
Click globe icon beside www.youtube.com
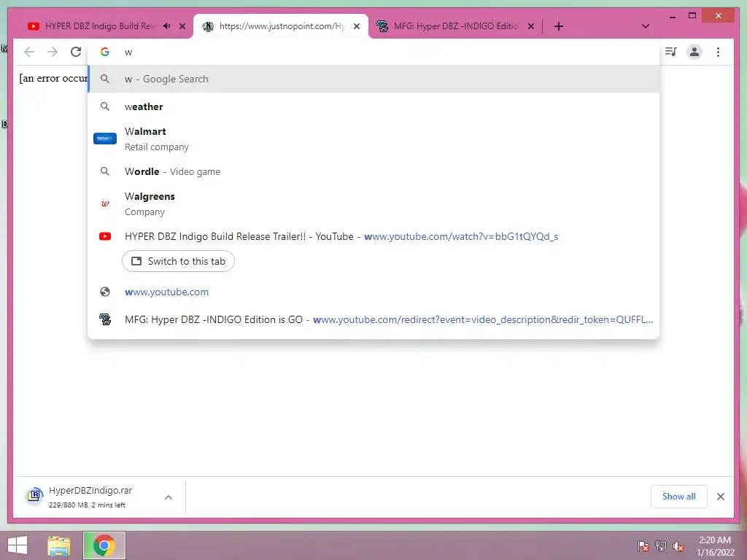(x=105, y=292)
